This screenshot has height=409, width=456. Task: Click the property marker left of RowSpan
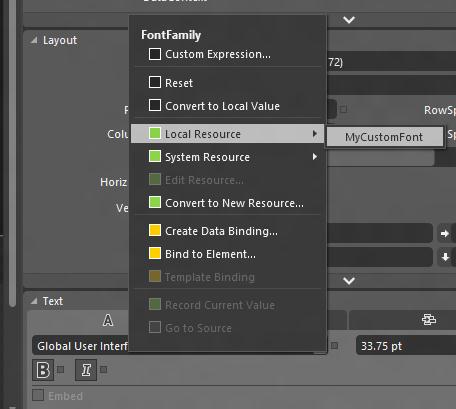point(344,109)
